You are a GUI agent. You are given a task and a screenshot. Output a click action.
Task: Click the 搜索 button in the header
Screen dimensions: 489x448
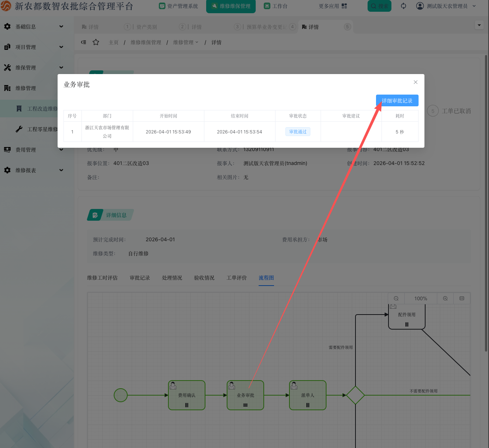[x=379, y=6]
